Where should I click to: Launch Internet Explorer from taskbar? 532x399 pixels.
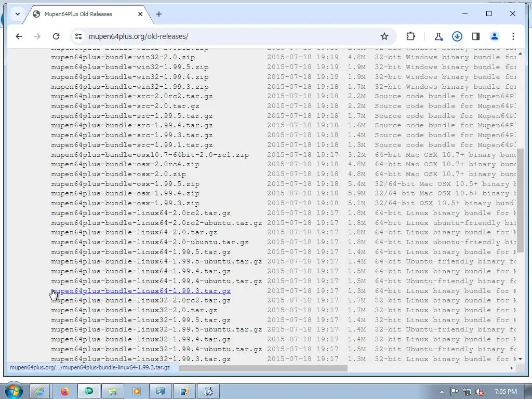pos(39,392)
